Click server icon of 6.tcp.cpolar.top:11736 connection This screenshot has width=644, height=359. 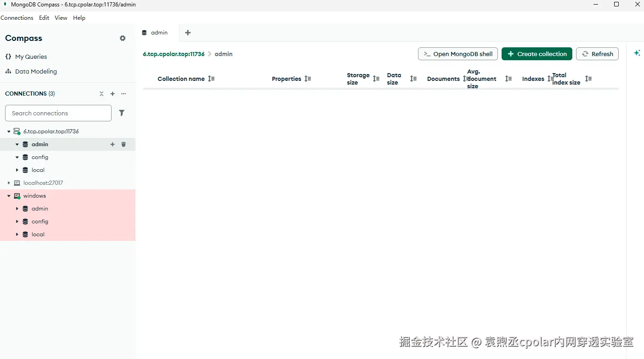click(17, 131)
